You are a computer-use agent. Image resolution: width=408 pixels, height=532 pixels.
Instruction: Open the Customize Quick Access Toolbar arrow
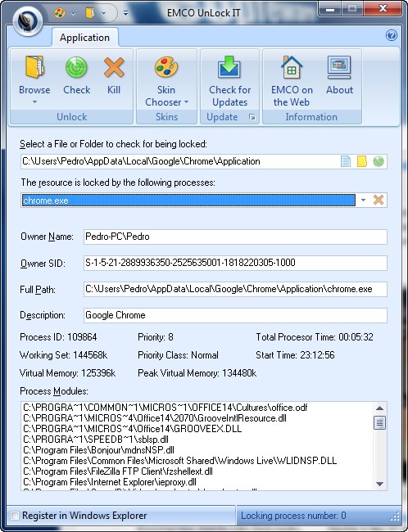click(125, 14)
